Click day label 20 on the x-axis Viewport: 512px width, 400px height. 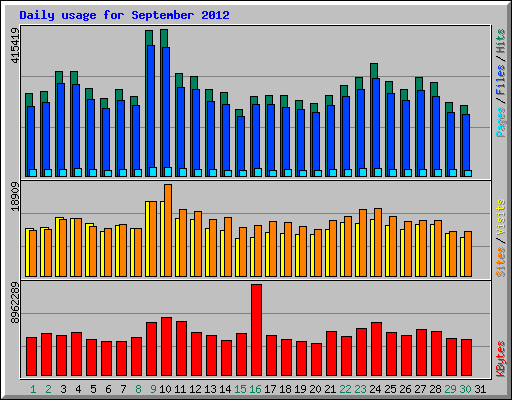coord(315,389)
